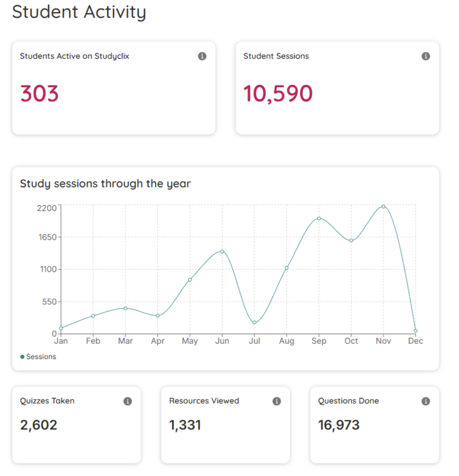Click the Mar x-axis label
This screenshot has height=476, width=459.
tap(125, 341)
